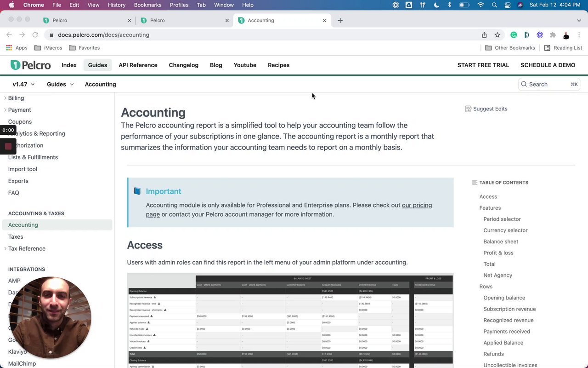Open the History menu in menu bar
588x368 pixels.
pos(117,5)
